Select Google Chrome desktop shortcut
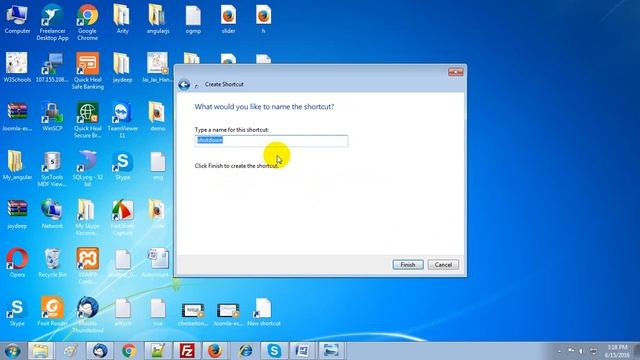Viewport: 640px width, 360px height. pos(87,23)
